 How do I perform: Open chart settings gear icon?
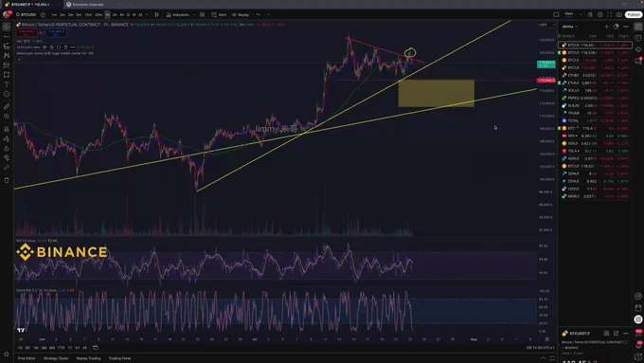[599, 15]
